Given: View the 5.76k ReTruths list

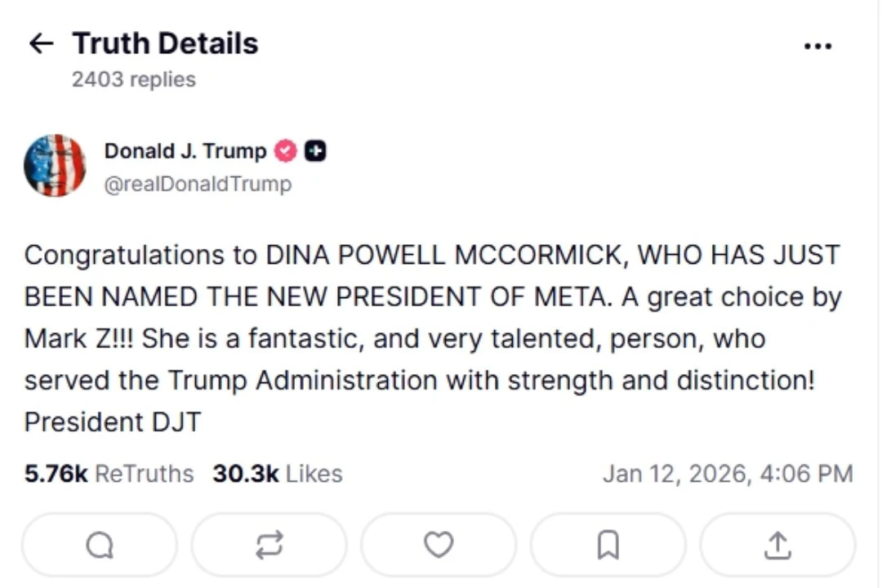Looking at the screenshot, I should [109, 474].
